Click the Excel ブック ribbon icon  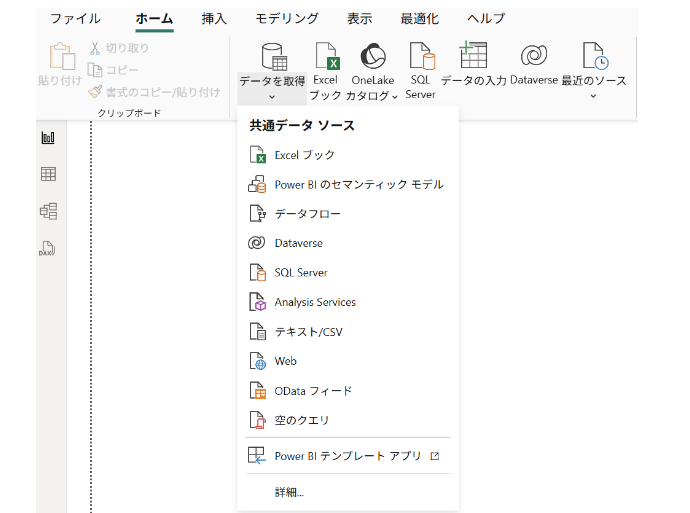point(328,56)
